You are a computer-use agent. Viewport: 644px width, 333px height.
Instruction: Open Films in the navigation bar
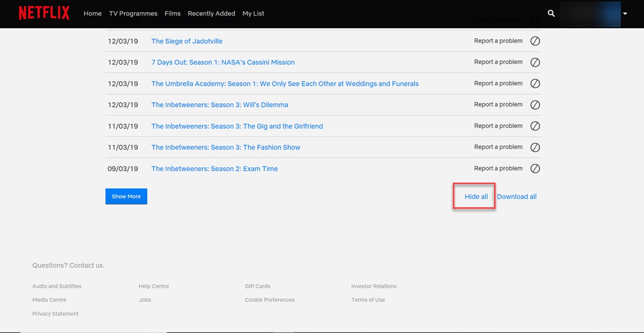click(x=173, y=14)
